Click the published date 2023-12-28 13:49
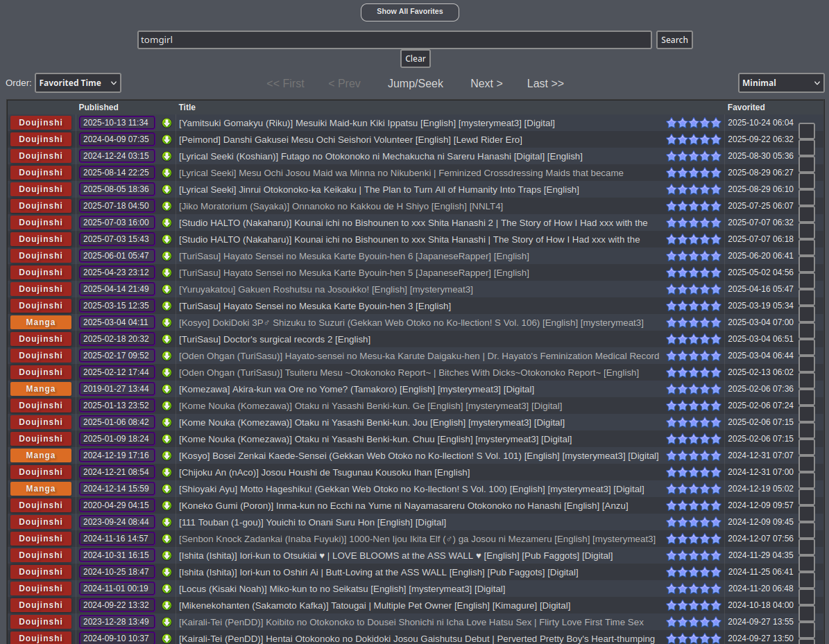Screen dimensions: 829x644 click(x=117, y=622)
